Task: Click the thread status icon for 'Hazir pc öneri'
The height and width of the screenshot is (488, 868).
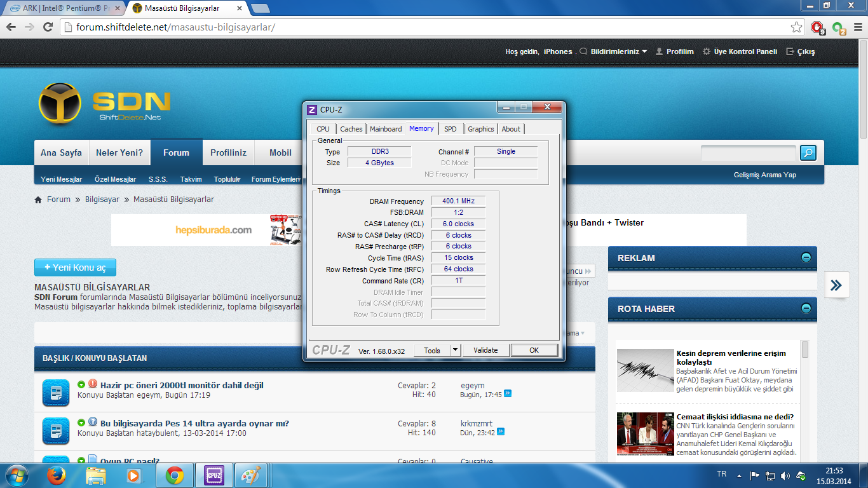Action: pos(56,393)
